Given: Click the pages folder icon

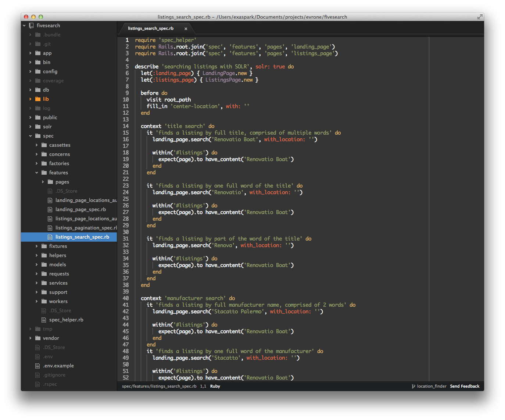Looking at the screenshot, I should [50, 182].
